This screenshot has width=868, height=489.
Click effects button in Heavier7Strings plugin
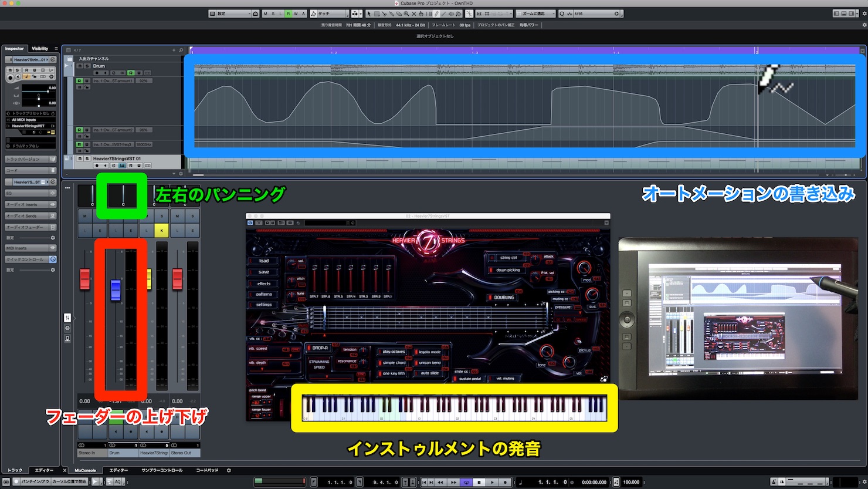263,284
